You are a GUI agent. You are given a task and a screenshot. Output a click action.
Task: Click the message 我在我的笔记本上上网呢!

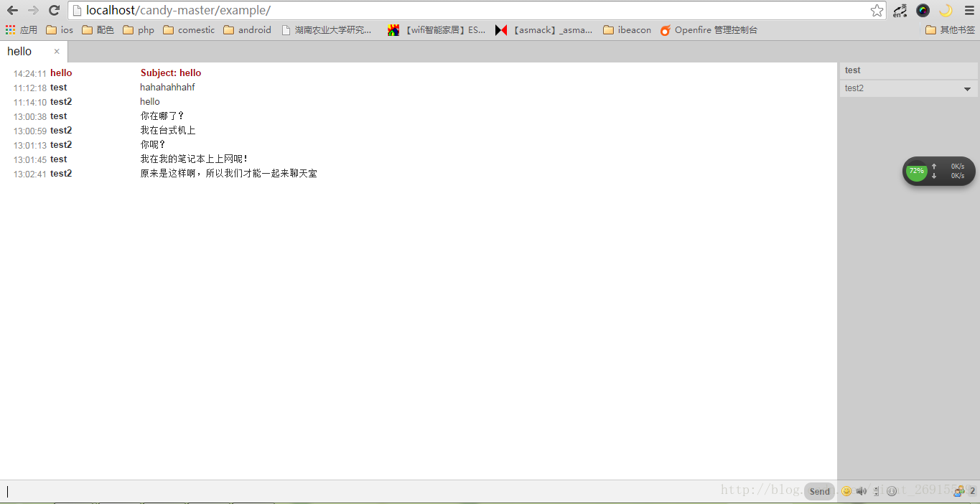click(x=195, y=159)
